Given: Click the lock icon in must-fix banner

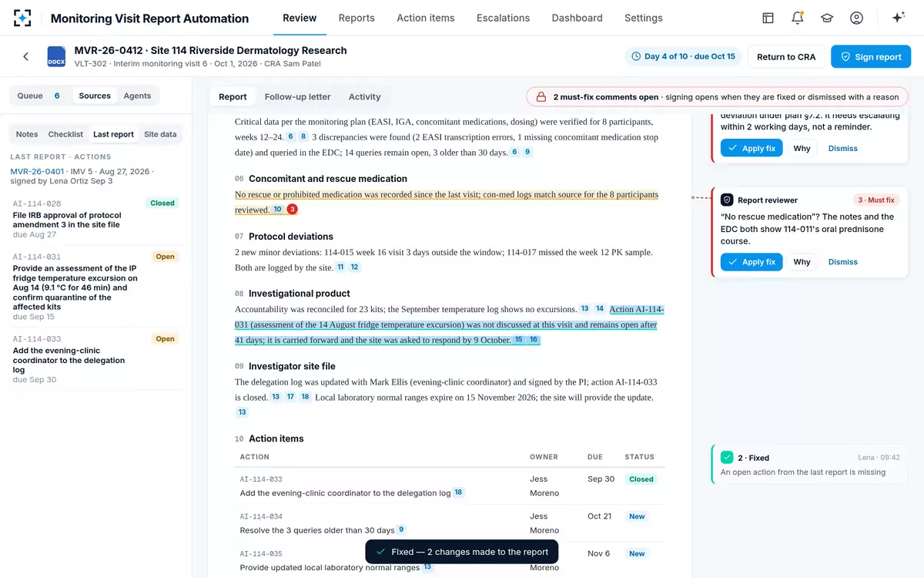Looking at the screenshot, I should (x=541, y=97).
